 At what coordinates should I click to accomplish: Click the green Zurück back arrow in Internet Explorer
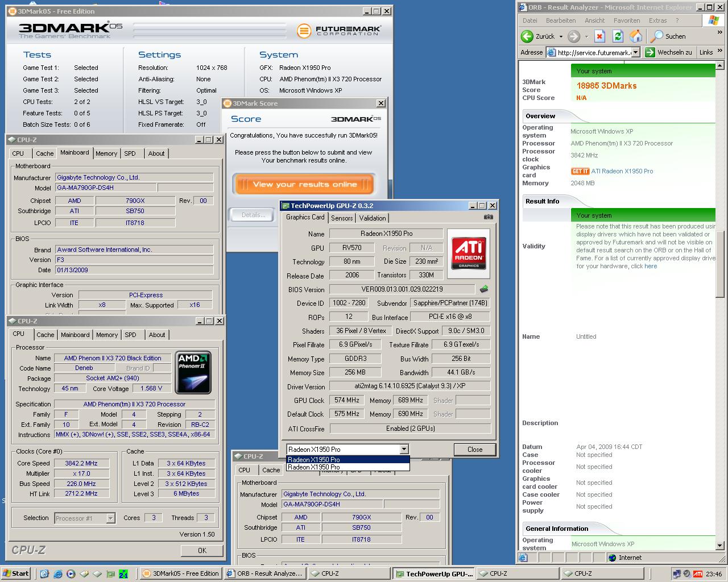pos(527,36)
